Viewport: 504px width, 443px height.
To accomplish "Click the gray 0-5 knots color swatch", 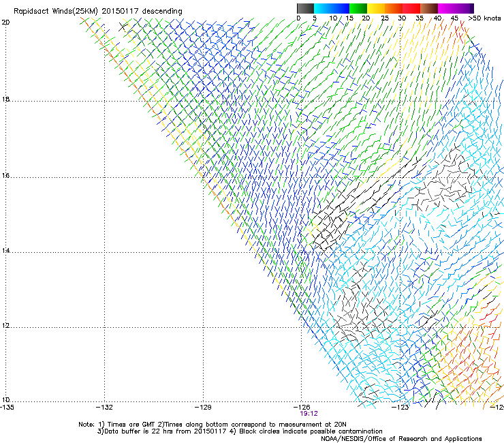I will (x=305, y=8).
